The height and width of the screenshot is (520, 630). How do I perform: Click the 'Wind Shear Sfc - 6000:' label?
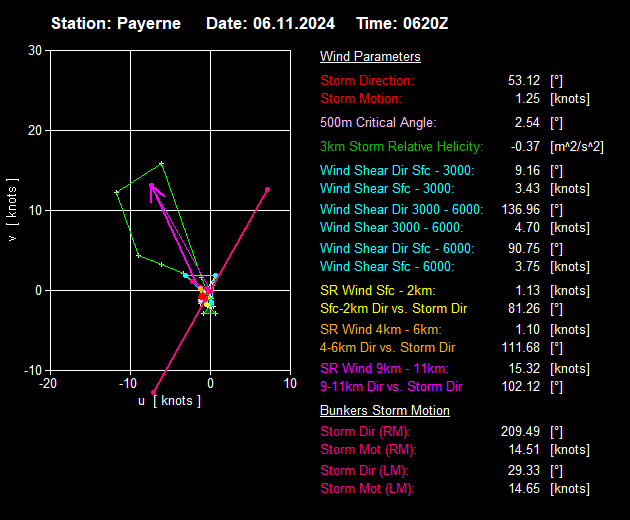(x=387, y=266)
